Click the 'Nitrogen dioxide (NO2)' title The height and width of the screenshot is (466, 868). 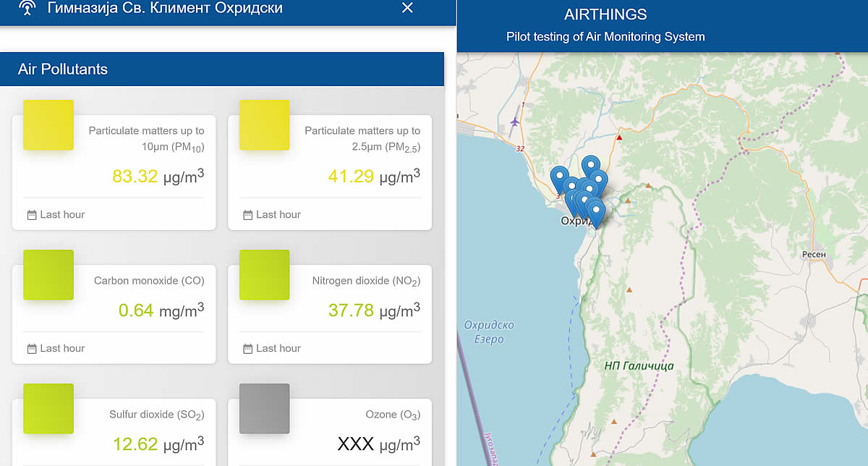tap(366, 281)
